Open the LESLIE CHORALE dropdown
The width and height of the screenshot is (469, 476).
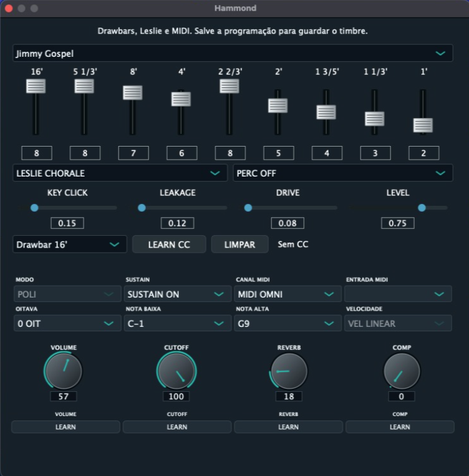120,173
